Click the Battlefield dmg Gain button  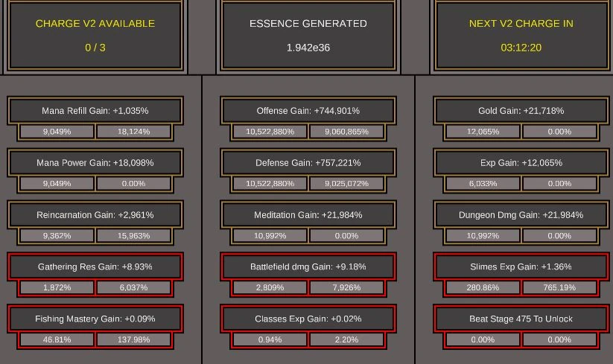coord(308,267)
